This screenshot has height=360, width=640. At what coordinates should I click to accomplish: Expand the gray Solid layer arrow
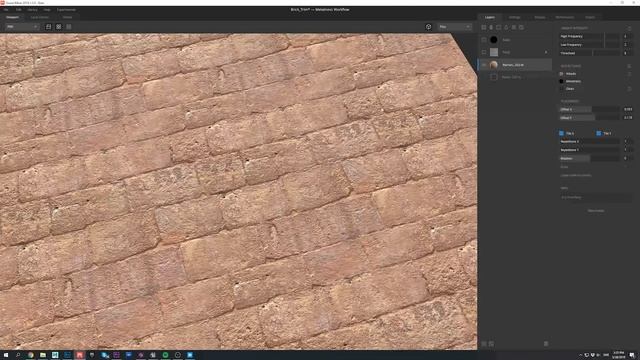click(x=546, y=52)
